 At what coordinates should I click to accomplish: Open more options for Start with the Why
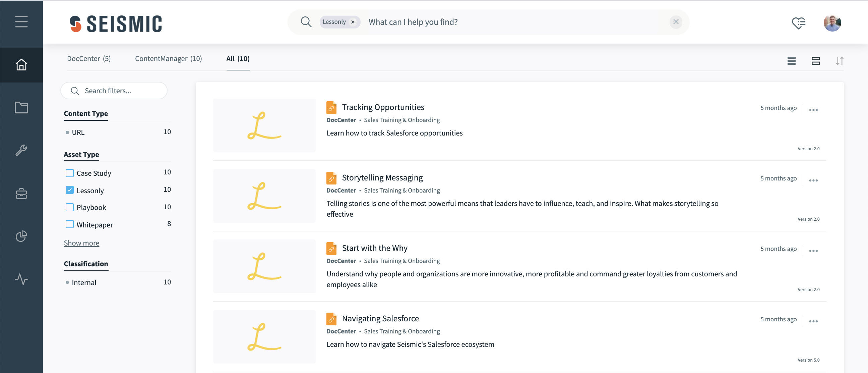coord(813,251)
